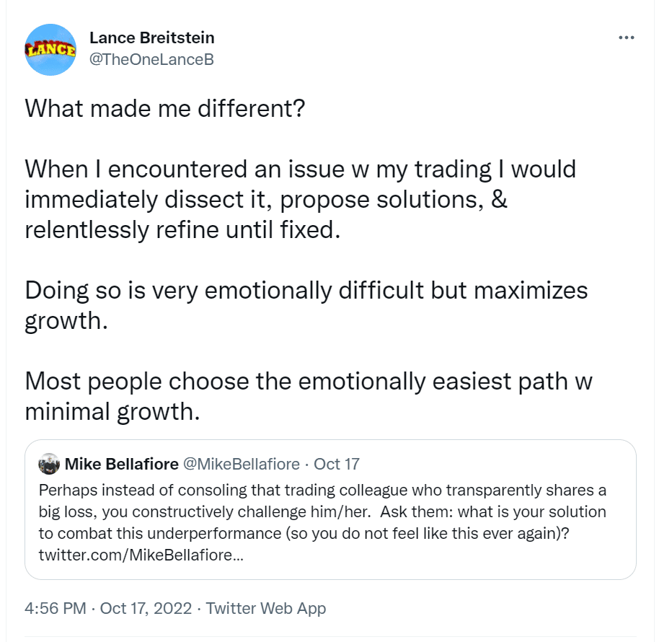The width and height of the screenshot is (672, 642).
Task: Click the "Oct 17, 2022" tweet date
Action: point(146,608)
